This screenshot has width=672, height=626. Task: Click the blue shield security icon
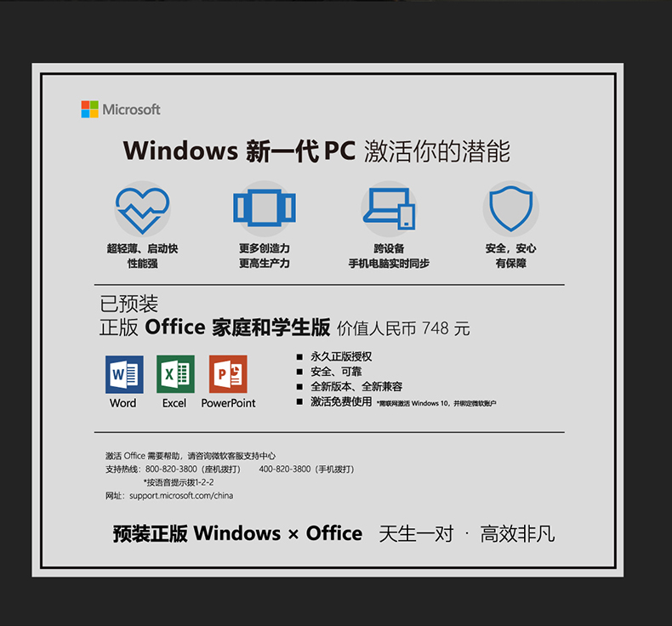511,208
